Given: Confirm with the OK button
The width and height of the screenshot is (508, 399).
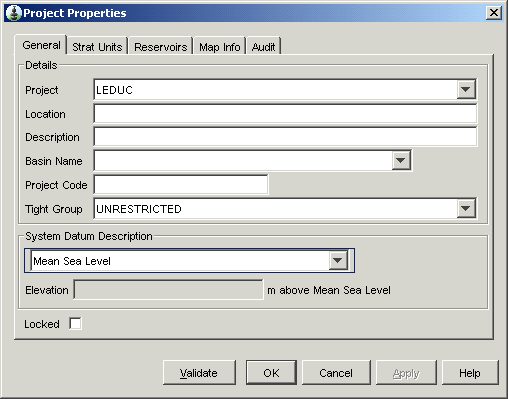Looking at the screenshot, I should (x=271, y=373).
